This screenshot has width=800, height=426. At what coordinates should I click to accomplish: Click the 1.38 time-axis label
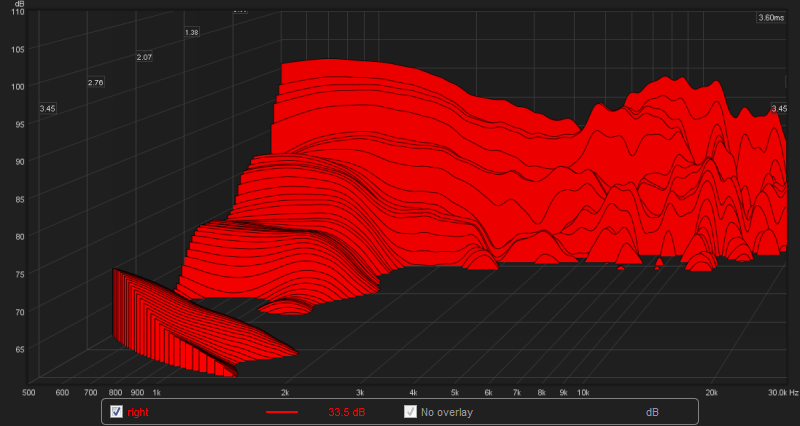(191, 32)
